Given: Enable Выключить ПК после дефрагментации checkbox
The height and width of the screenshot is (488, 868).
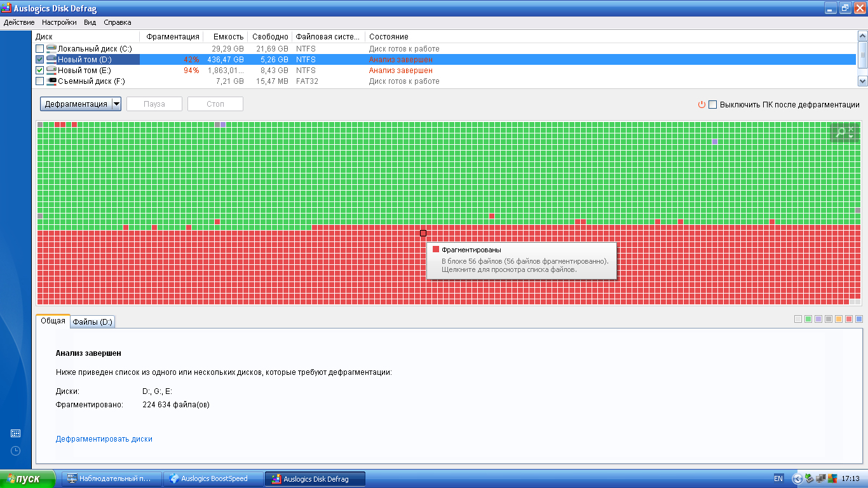Looking at the screenshot, I should coord(713,105).
